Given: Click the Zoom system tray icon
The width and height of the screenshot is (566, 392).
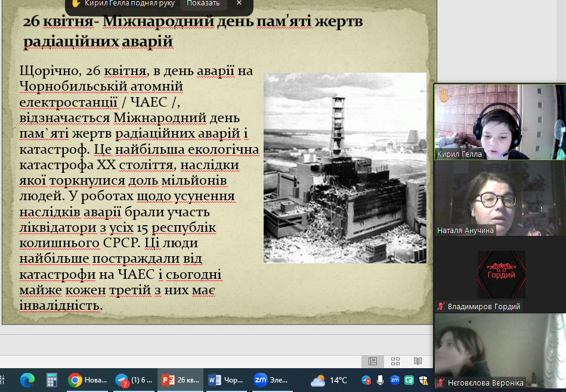Looking at the screenshot, I should (x=395, y=379).
